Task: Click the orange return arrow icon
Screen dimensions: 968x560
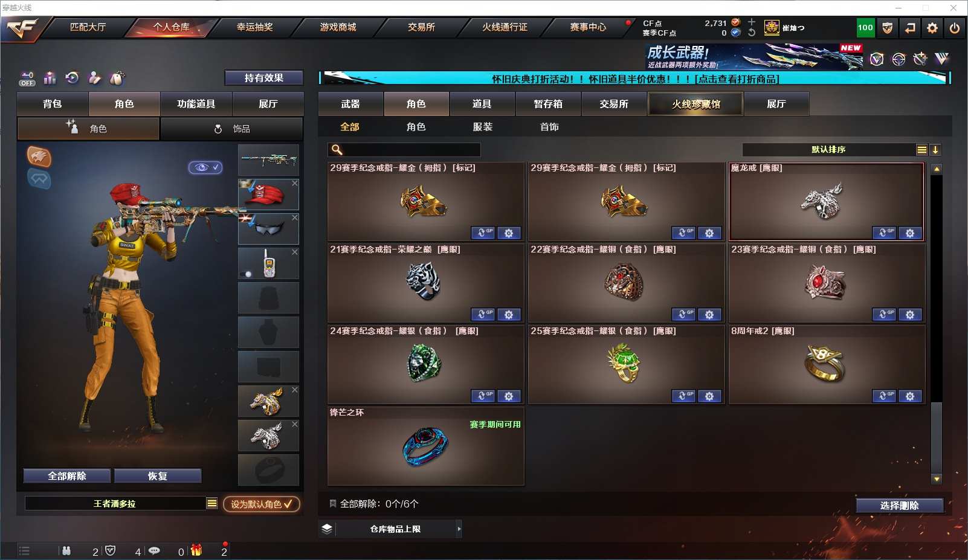Action: (910, 28)
